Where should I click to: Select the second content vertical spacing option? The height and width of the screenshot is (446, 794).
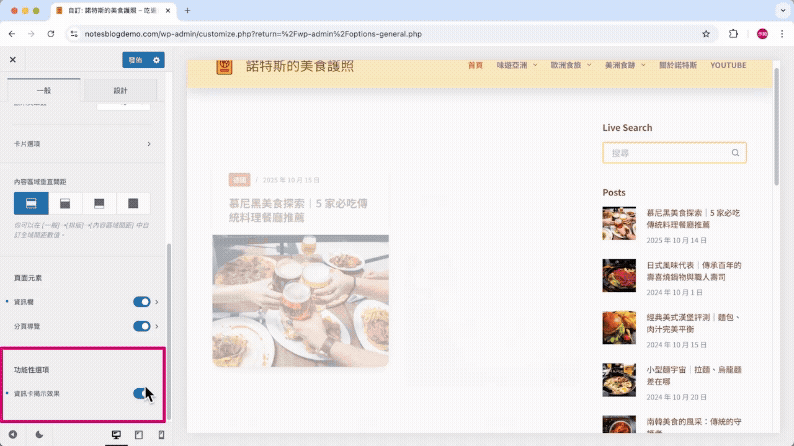click(x=65, y=203)
